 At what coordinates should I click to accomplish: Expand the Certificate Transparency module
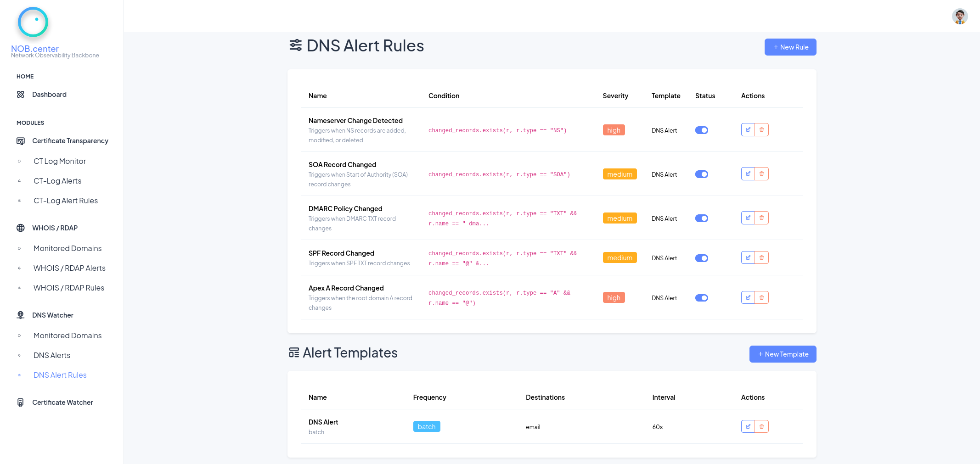tap(70, 141)
